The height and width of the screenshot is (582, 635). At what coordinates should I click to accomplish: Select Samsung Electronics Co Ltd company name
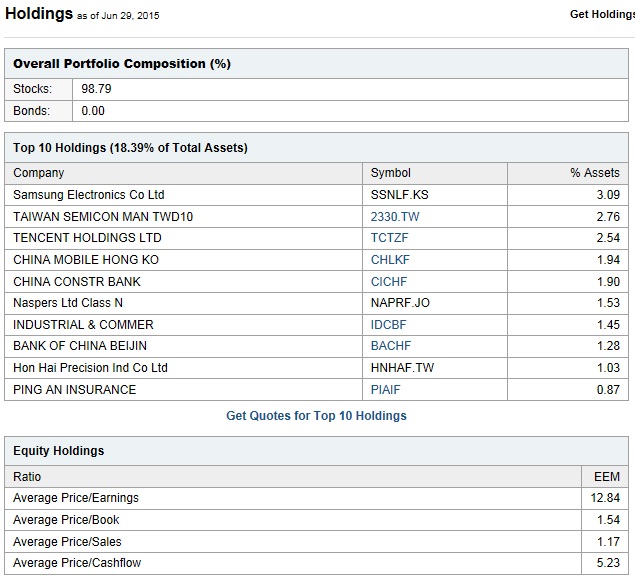click(89, 195)
